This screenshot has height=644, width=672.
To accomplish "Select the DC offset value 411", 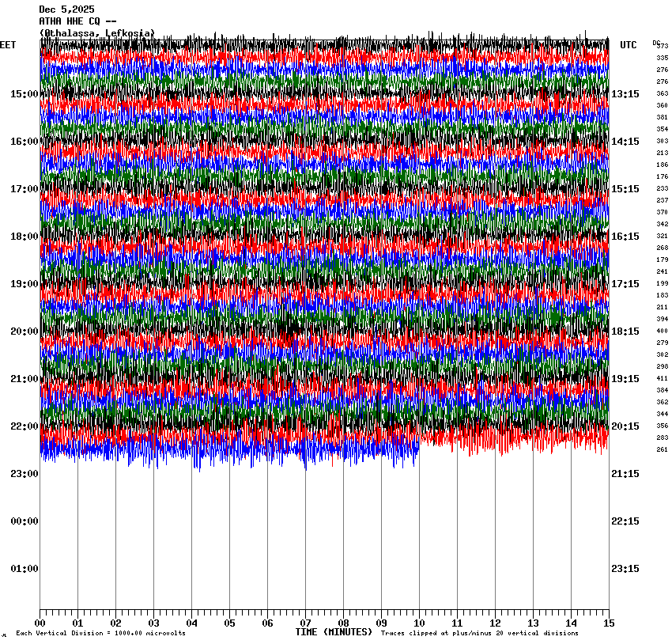I will (x=662, y=378).
